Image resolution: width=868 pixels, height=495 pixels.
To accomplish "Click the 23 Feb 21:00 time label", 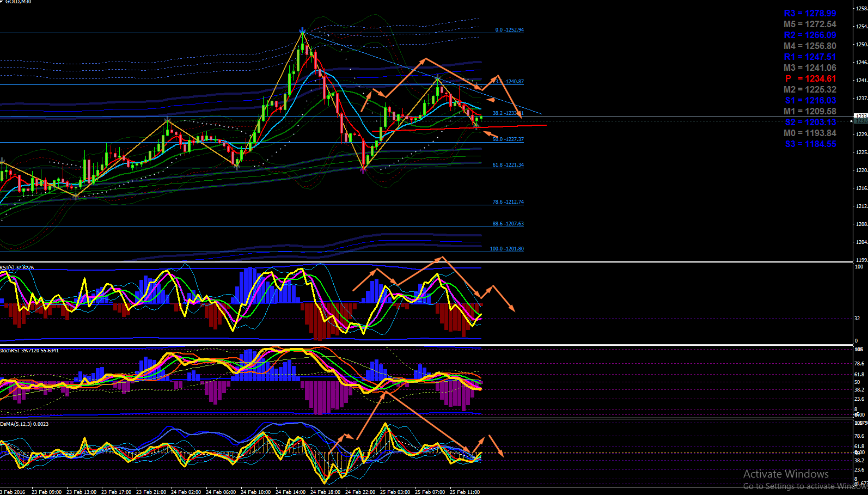I will point(151,492).
